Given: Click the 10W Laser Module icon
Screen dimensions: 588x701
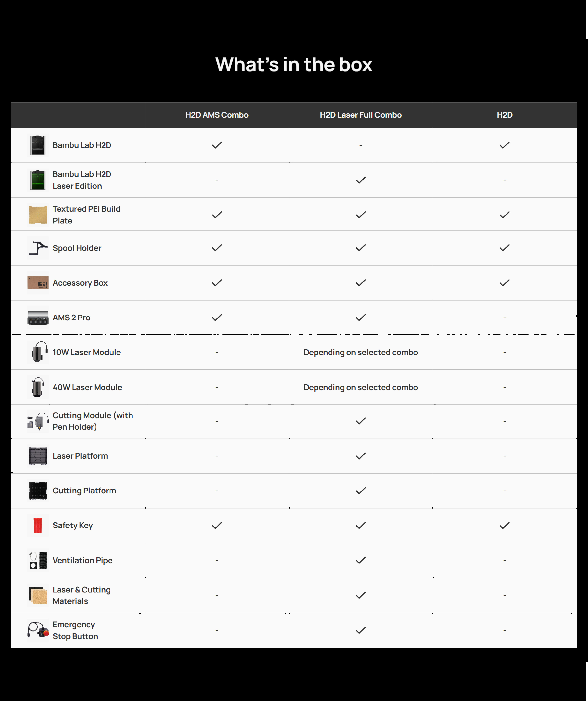Looking at the screenshot, I should 38,352.
